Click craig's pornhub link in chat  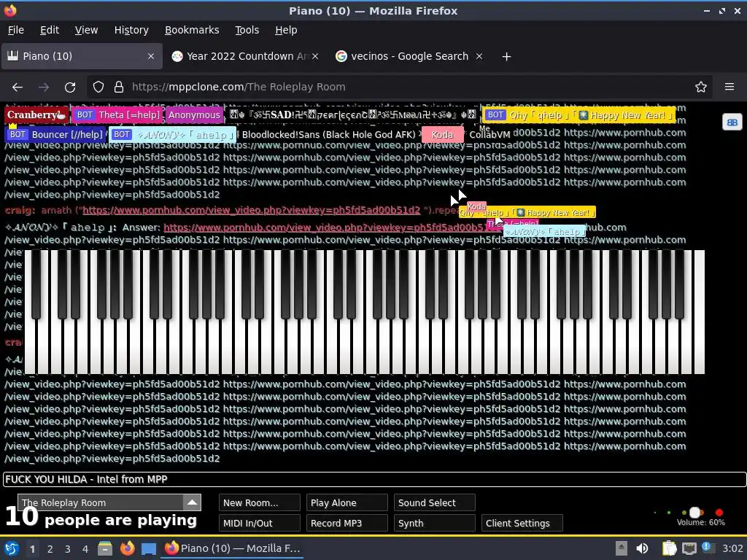click(x=252, y=210)
